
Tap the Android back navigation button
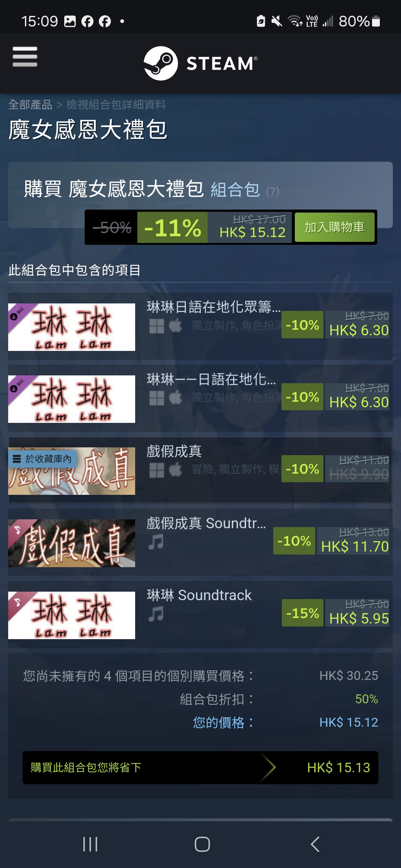point(315,844)
